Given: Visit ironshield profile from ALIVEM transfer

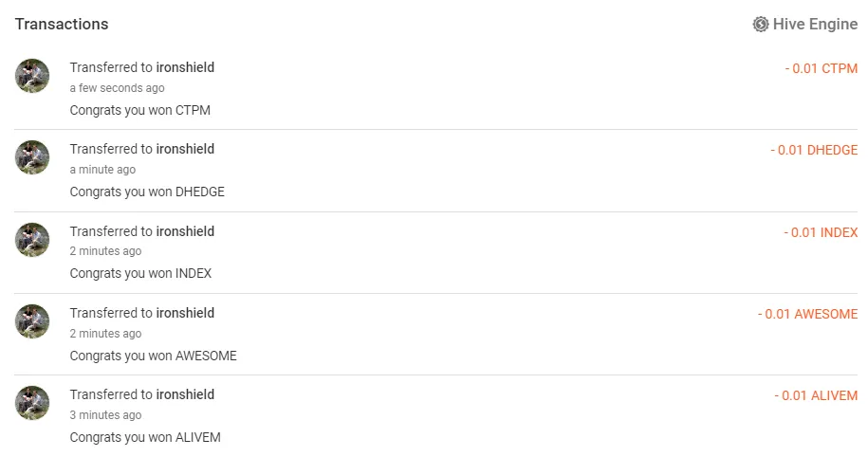Looking at the screenshot, I should pos(185,394).
